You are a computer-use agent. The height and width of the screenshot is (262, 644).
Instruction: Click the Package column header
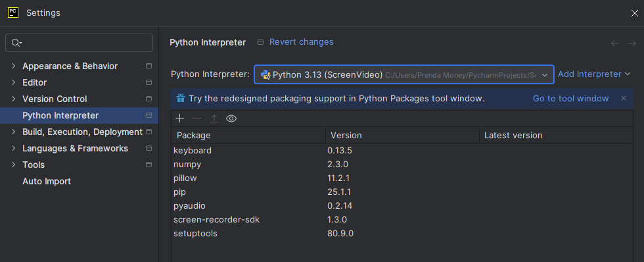(248, 135)
